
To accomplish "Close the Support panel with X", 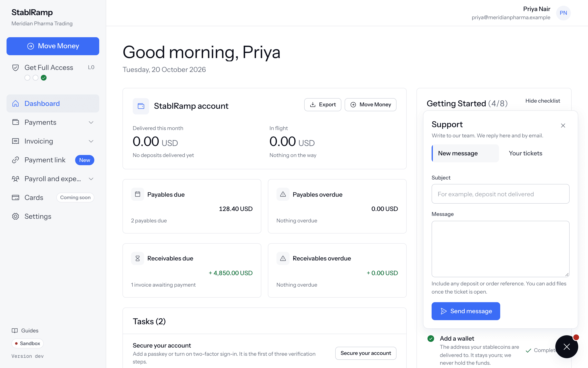I will click(563, 126).
